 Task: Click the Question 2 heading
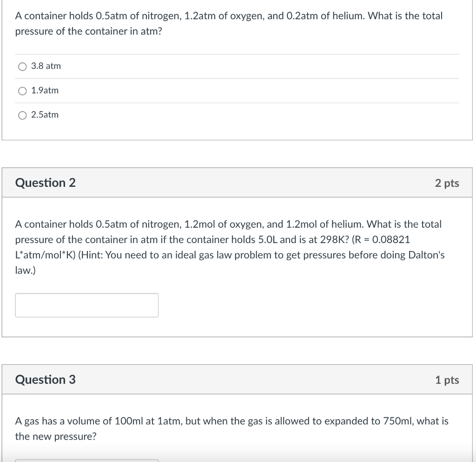(46, 183)
